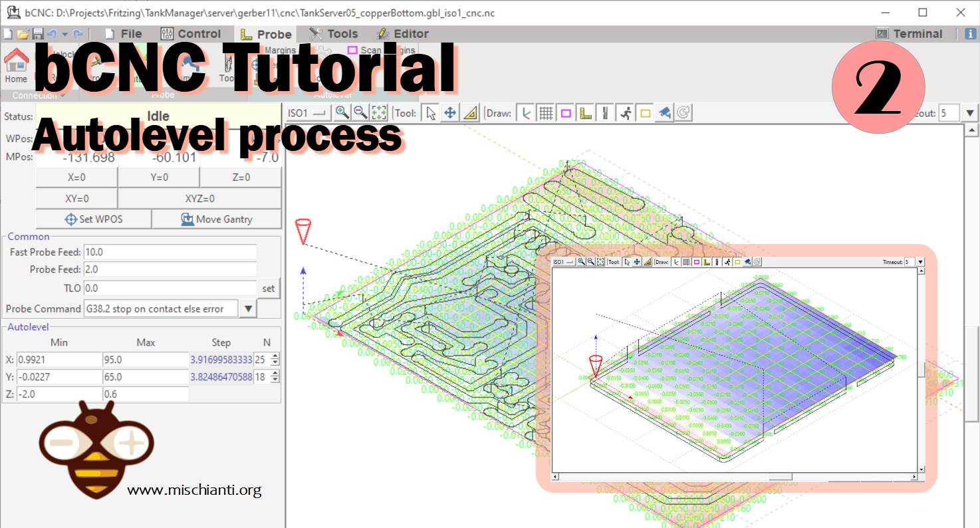Toggle grid drawing in canvas toolbar
Image resolution: width=980 pixels, height=528 pixels.
[x=546, y=113]
